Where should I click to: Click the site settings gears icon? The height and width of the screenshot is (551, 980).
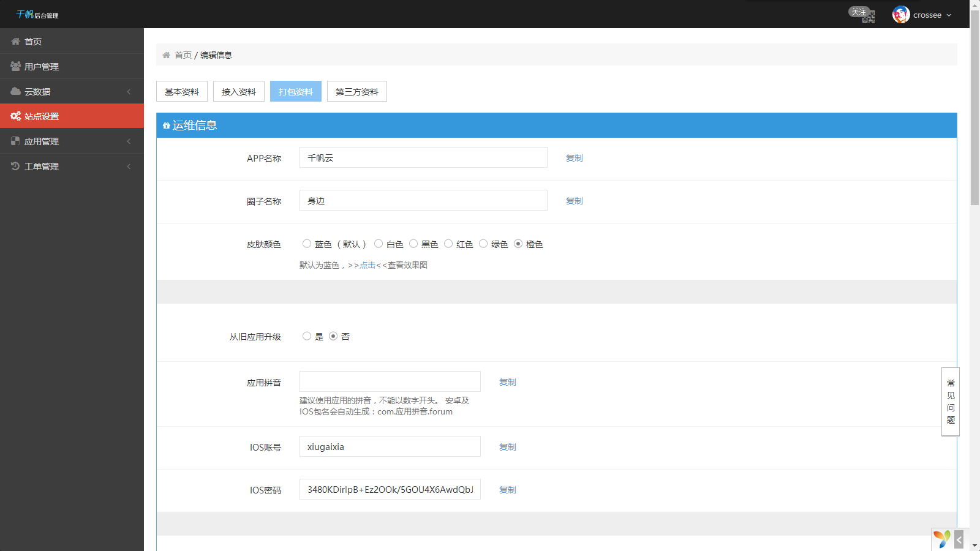point(15,116)
